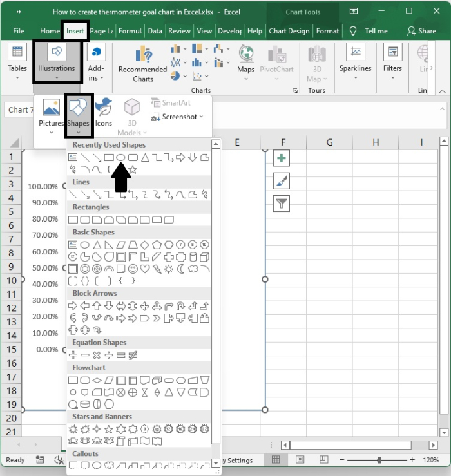Click the Chart Styles paintbrush button
The image size is (451, 476).
click(x=281, y=181)
